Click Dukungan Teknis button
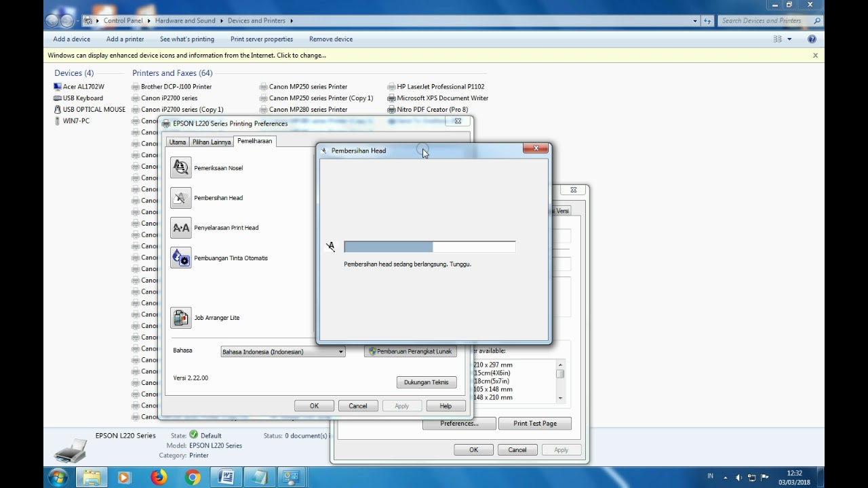Screen dimensions: 868x488 [x=427, y=382]
